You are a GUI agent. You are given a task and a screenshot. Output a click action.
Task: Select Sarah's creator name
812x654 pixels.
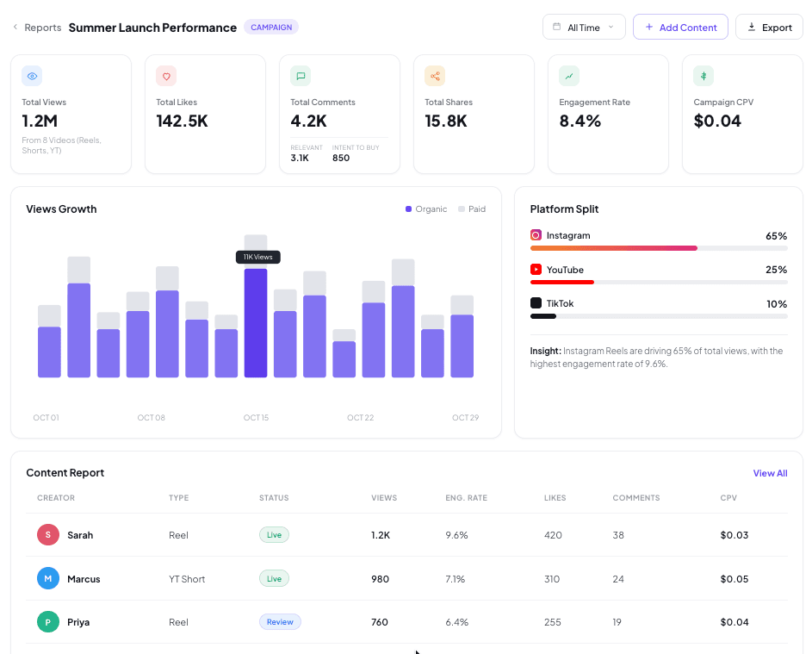(x=80, y=535)
